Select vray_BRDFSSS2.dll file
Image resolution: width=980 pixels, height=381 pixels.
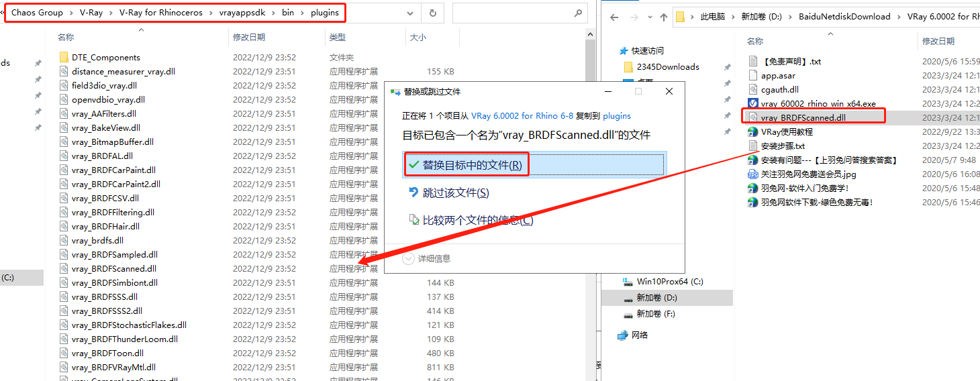[107, 311]
